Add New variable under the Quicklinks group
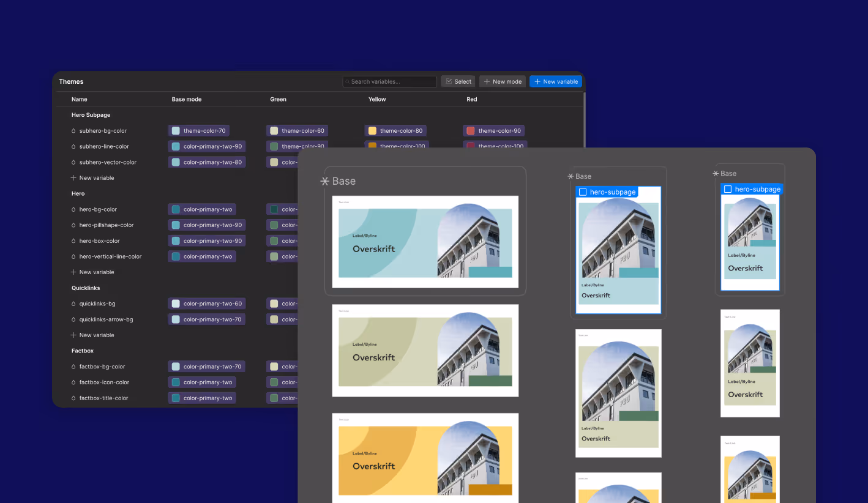Image resolution: width=868 pixels, height=503 pixels. [x=92, y=335]
